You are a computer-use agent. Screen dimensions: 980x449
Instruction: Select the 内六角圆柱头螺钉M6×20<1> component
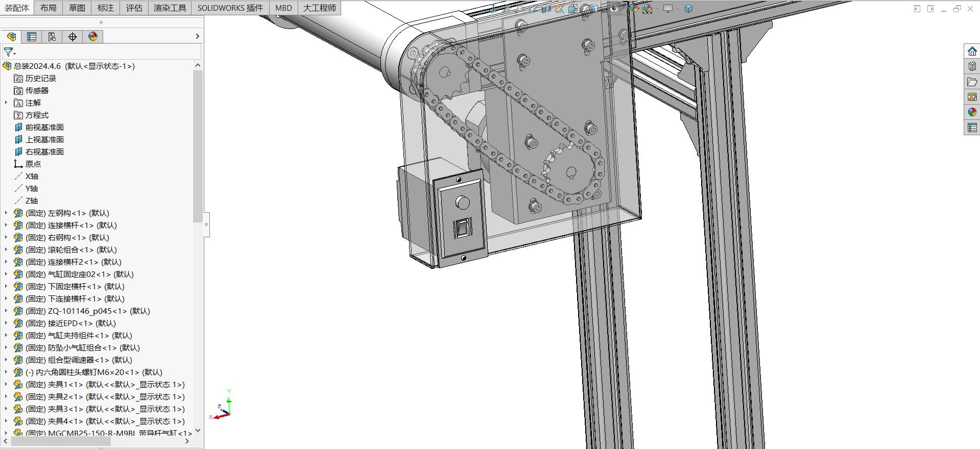tap(88, 372)
